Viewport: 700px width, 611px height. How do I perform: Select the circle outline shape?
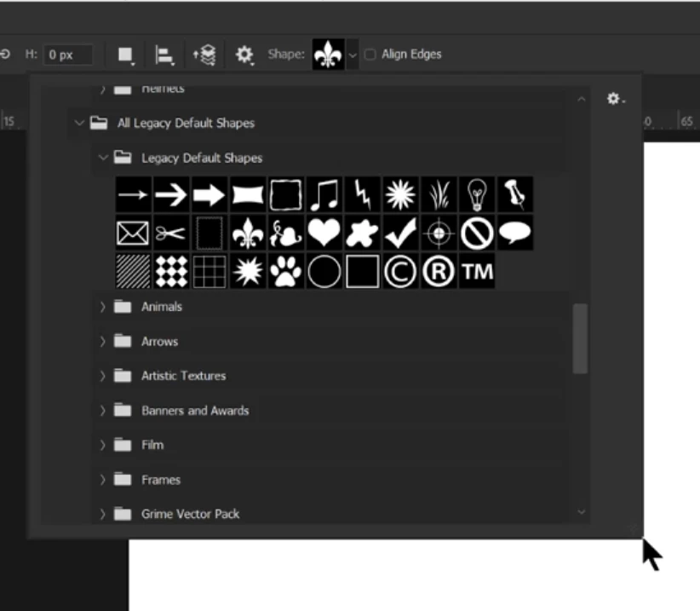tap(324, 271)
